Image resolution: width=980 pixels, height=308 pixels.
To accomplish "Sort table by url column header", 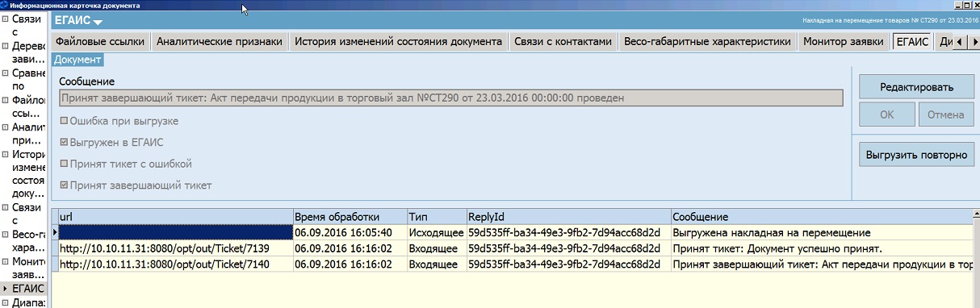I will point(175,217).
